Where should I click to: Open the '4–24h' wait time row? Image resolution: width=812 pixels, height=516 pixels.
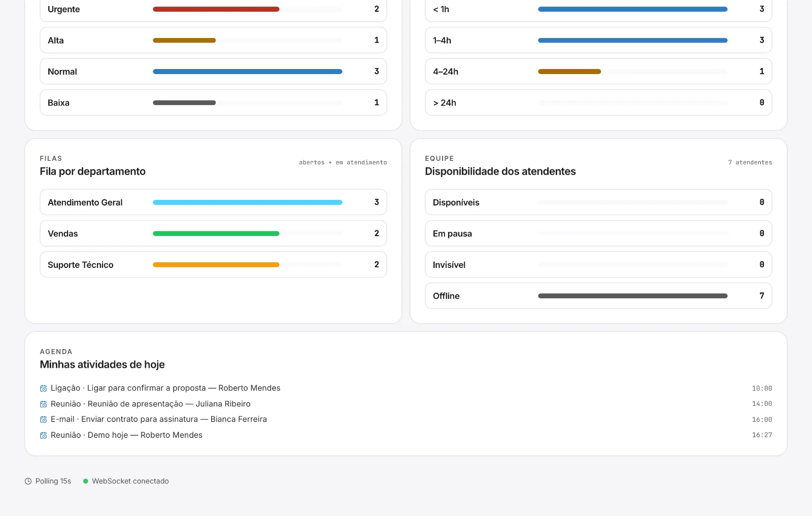coord(598,72)
